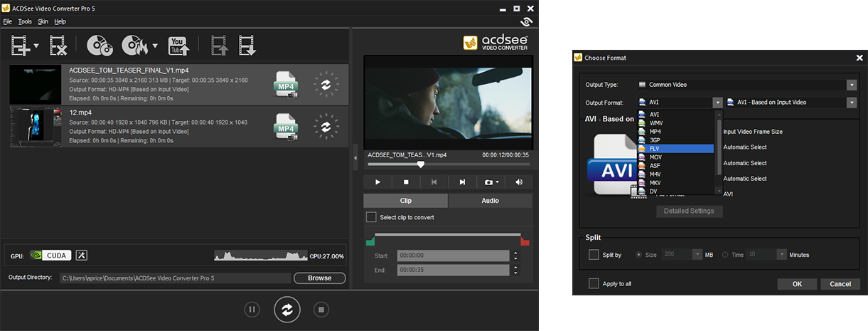
Task: Click the MP4 format icon for 12.mp4
Action: point(286,127)
